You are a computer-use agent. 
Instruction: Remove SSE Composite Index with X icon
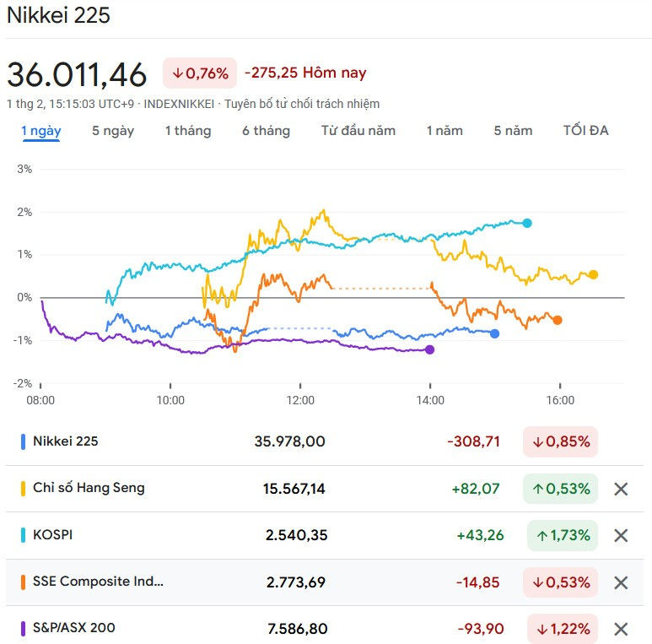621,582
